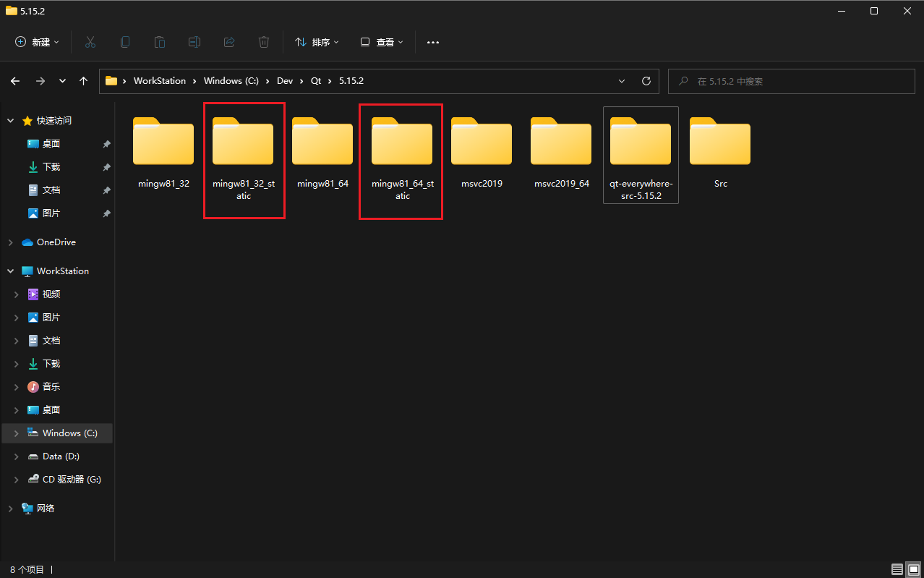
Task: Select 下载 under WorkStation
Action: [x=51, y=363]
